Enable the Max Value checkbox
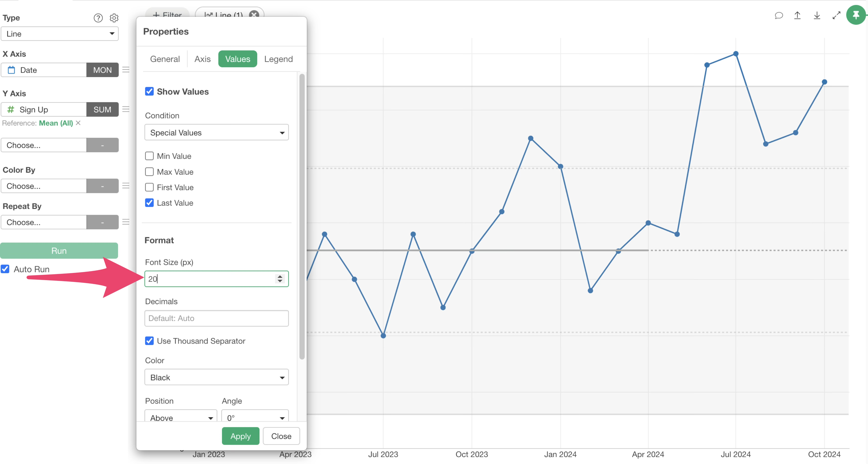The image size is (868, 464). coord(149,172)
